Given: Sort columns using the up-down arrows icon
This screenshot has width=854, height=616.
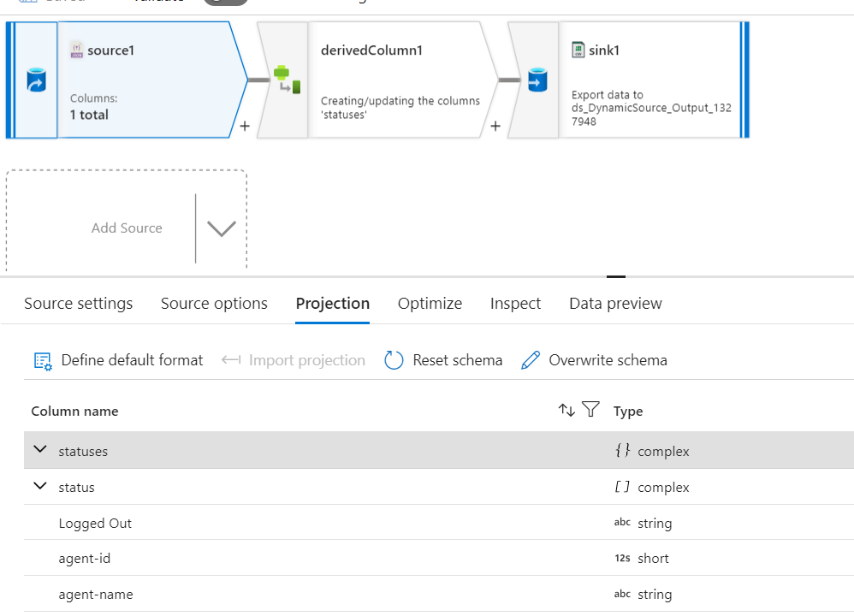Looking at the screenshot, I should (x=566, y=411).
